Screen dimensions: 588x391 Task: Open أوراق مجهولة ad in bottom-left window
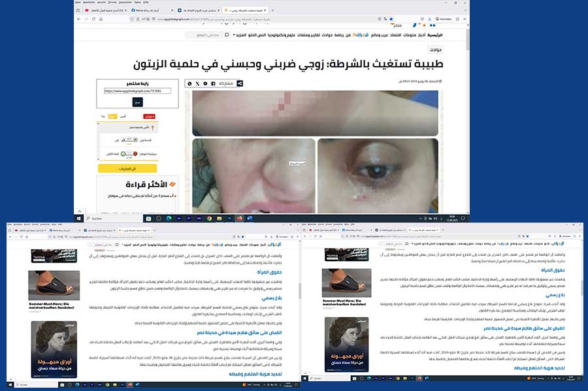pos(54,349)
